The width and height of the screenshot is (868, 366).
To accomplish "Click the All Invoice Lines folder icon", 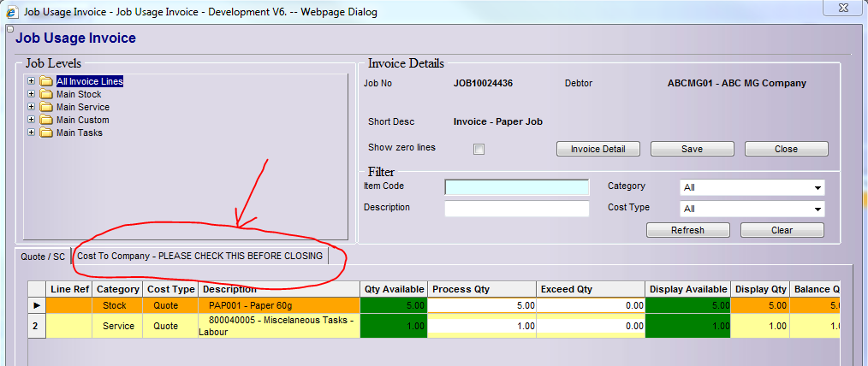I will click(46, 81).
